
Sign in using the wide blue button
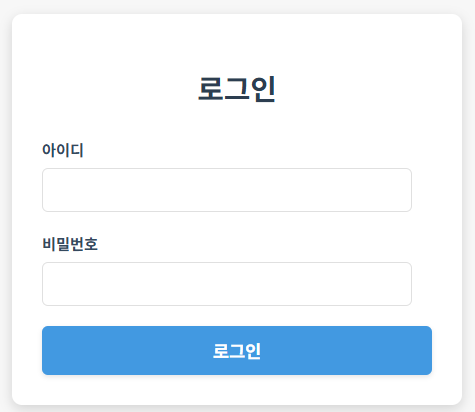tap(237, 350)
